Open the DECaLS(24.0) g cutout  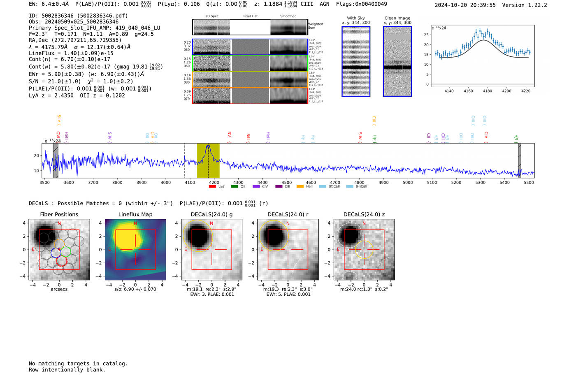212,250
